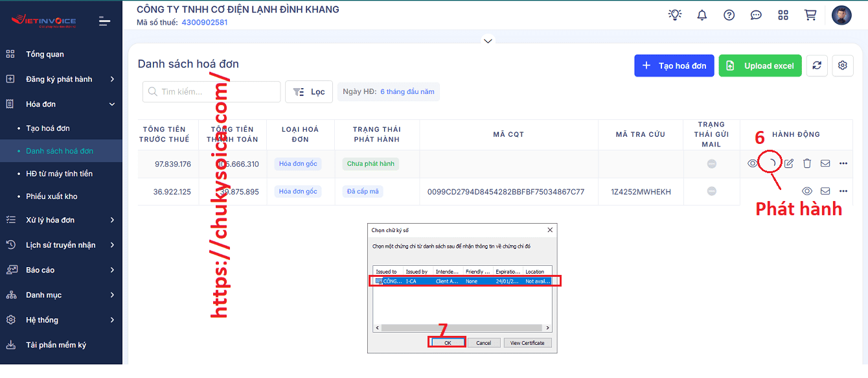Open the user avatar menu
868x378 pixels.
click(x=841, y=16)
